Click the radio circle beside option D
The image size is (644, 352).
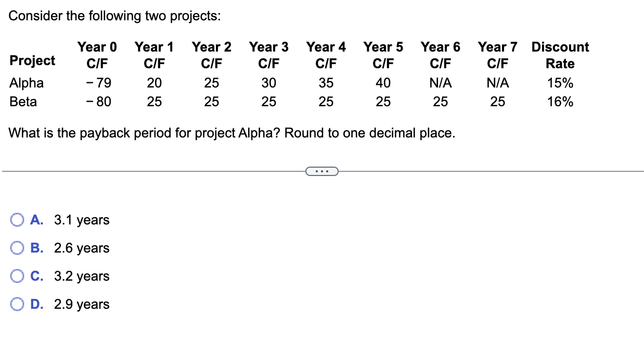(x=17, y=304)
